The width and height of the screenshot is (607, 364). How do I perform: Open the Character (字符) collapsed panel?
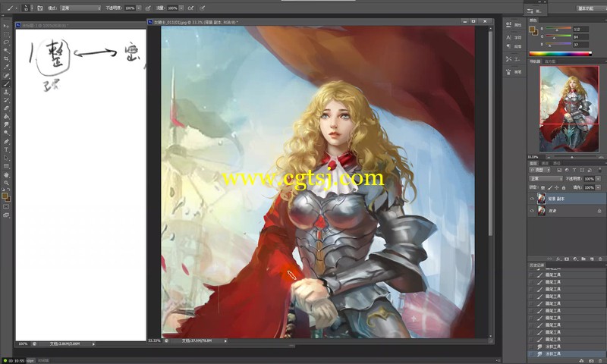[514, 37]
